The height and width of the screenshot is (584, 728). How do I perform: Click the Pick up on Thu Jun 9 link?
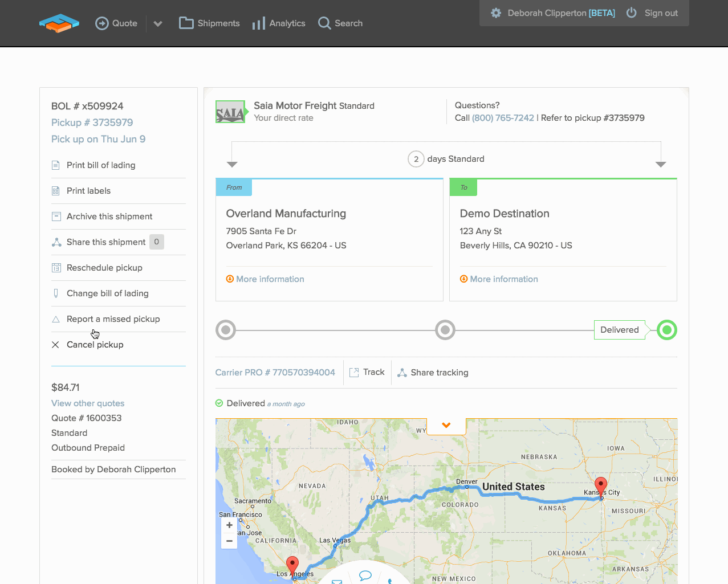click(x=99, y=139)
